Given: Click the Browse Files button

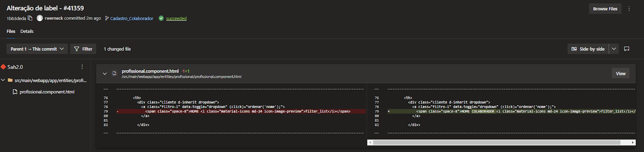Looking at the screenshot, I should pos(605,9).
